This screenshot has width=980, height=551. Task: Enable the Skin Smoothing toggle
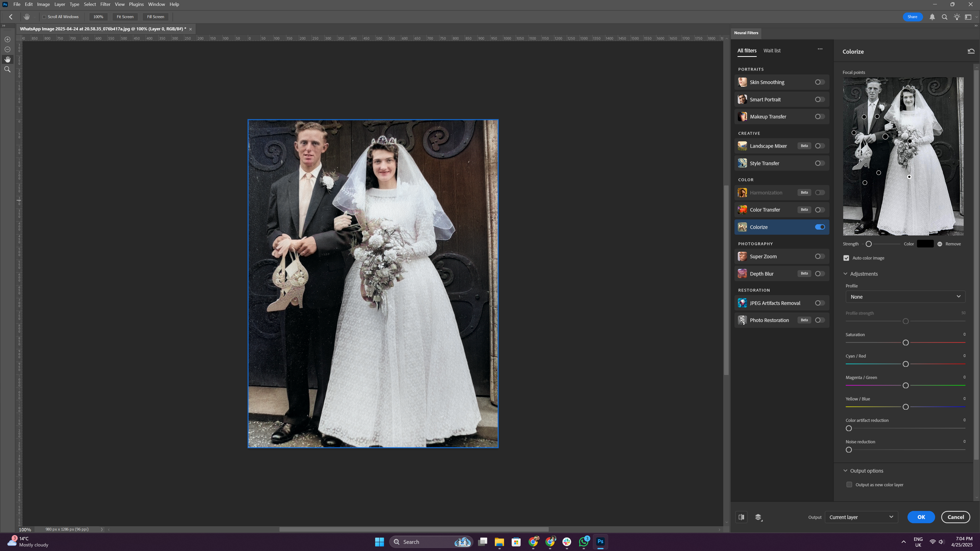[820, 82]
